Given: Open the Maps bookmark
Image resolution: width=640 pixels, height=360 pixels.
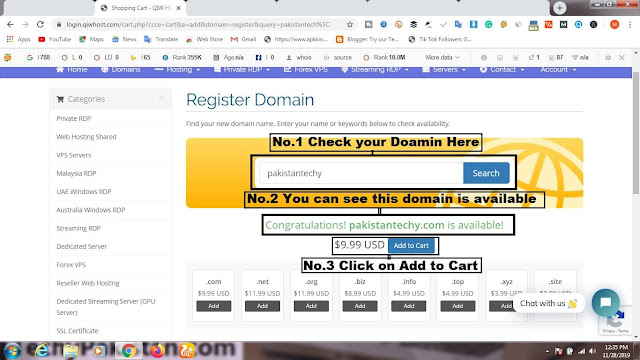Looking at the screenshot, I should click(91, 39).
